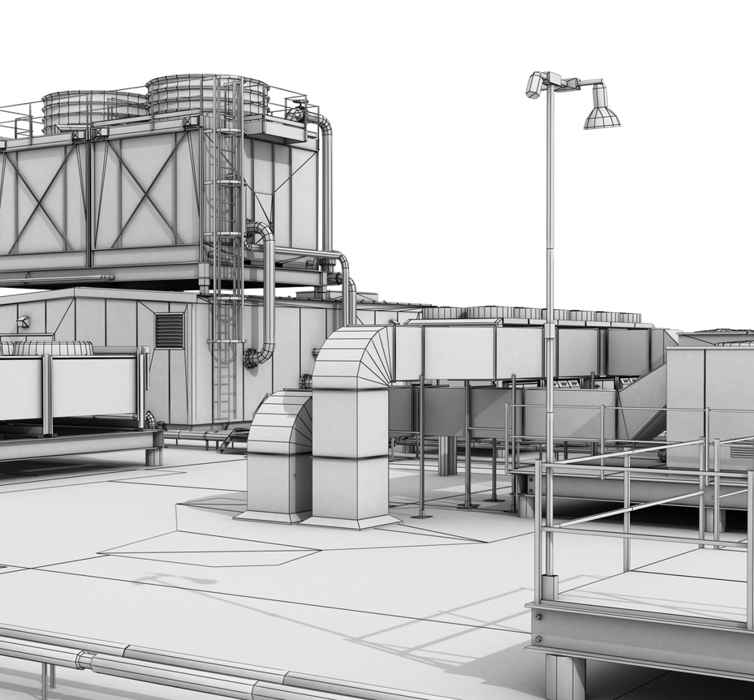Click the platform support column at bottom right
Screen dimensions: 754x700
564,677
